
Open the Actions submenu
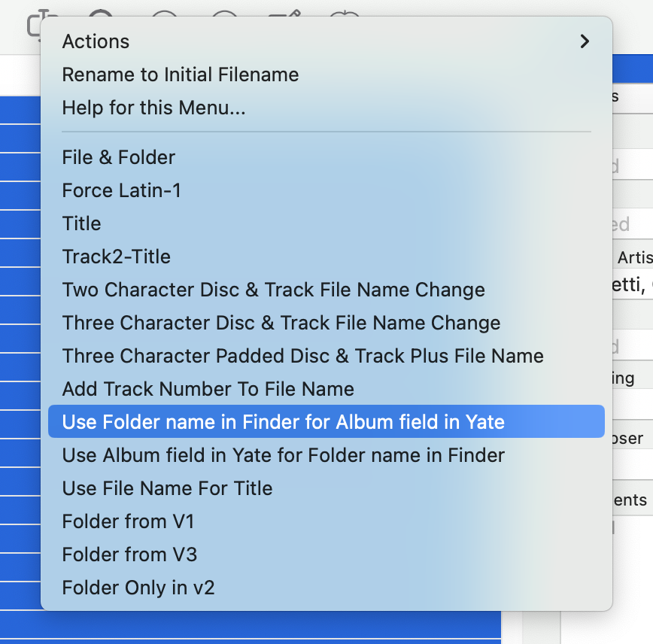point(96,41)
